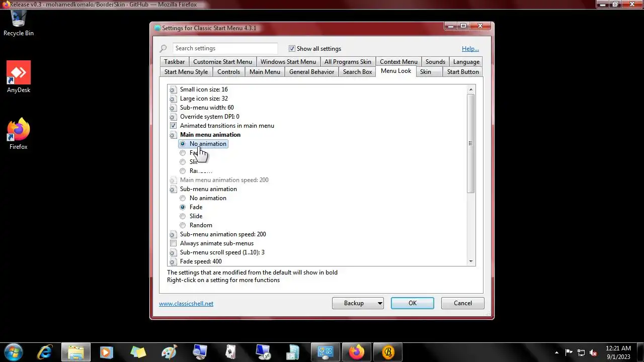
Task: Select Random under Sub-menu animation
Action: (183, 225)
